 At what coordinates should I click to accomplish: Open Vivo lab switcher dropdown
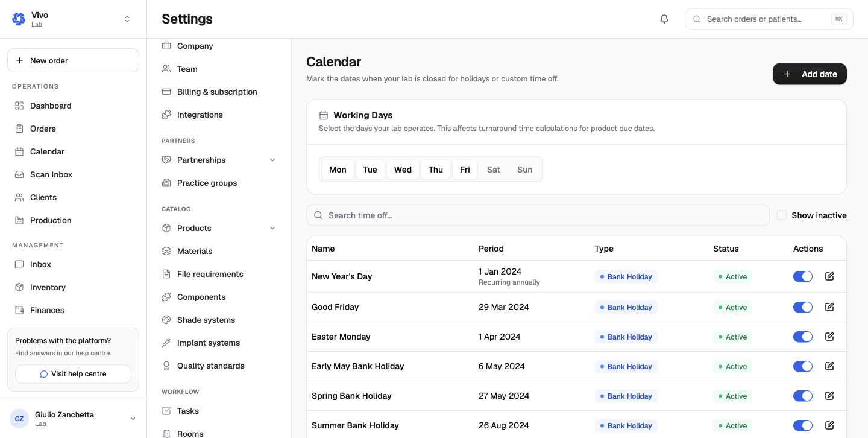point(127,19)
